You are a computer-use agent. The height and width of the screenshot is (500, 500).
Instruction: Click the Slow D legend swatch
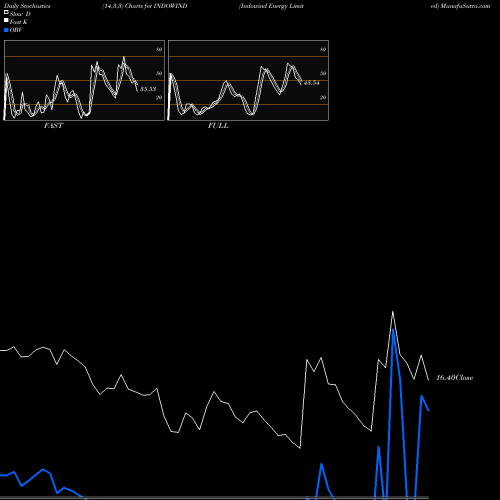(x=6, y=13)
